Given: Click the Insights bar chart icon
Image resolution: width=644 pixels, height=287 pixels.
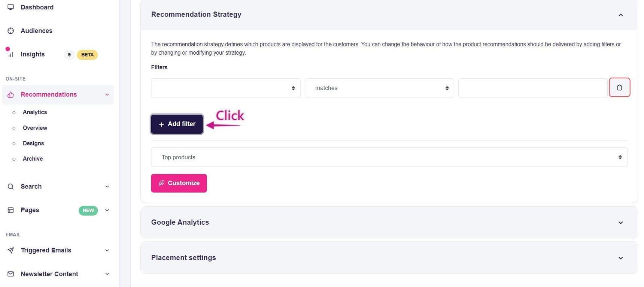Looking at the screenshot, I should coord(10,54).
